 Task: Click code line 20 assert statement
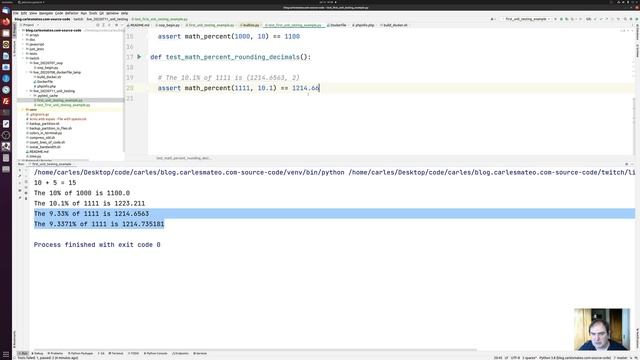pos(238,88)
